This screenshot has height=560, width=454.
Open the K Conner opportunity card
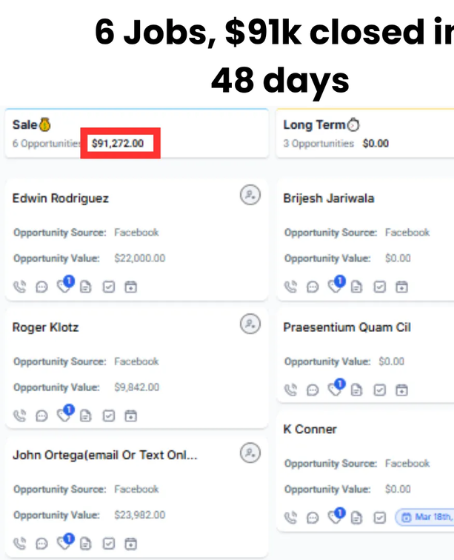pos(365,472)
